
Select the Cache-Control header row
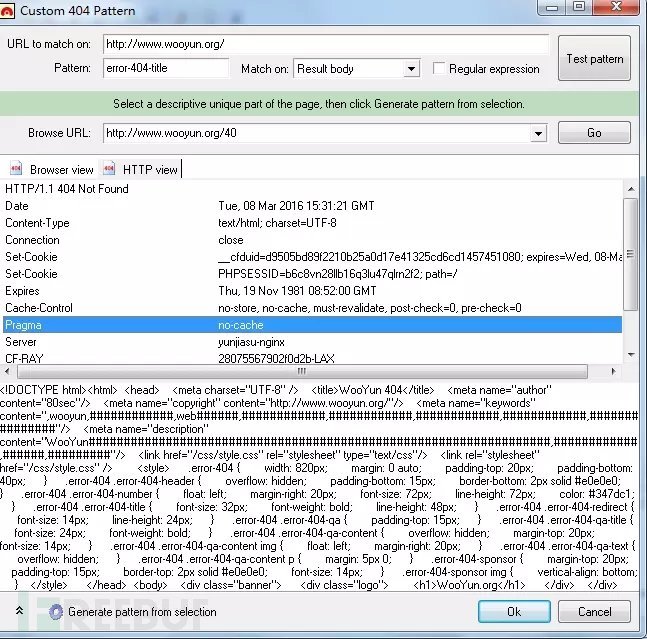(312, 308)
